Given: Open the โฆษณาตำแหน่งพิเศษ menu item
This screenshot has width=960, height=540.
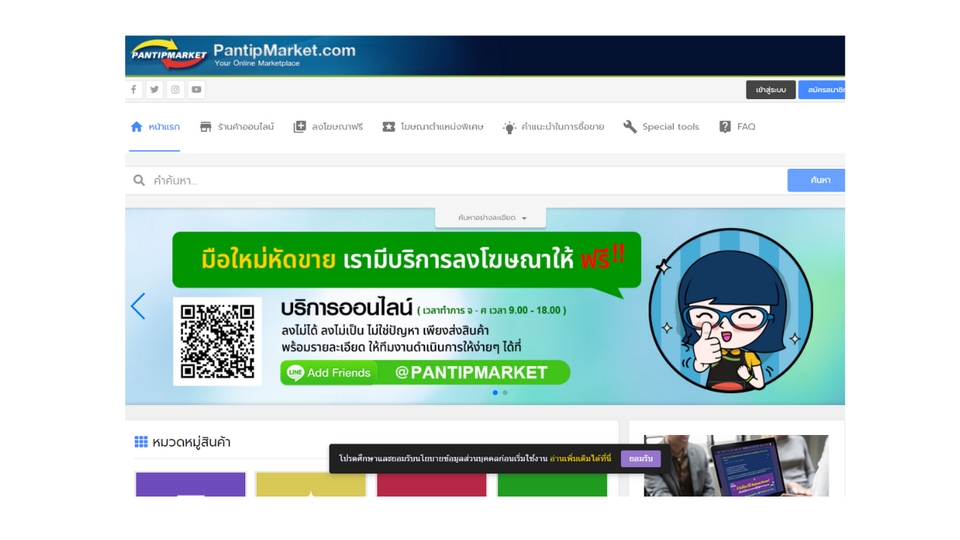Looking at the screenshot, I should [433, 127].
